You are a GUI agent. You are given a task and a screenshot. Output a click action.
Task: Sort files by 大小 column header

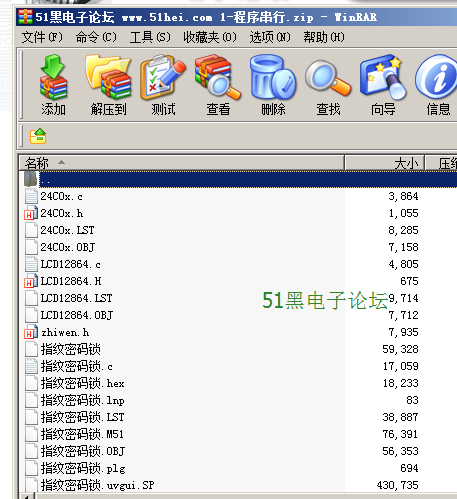pos(384,163)
